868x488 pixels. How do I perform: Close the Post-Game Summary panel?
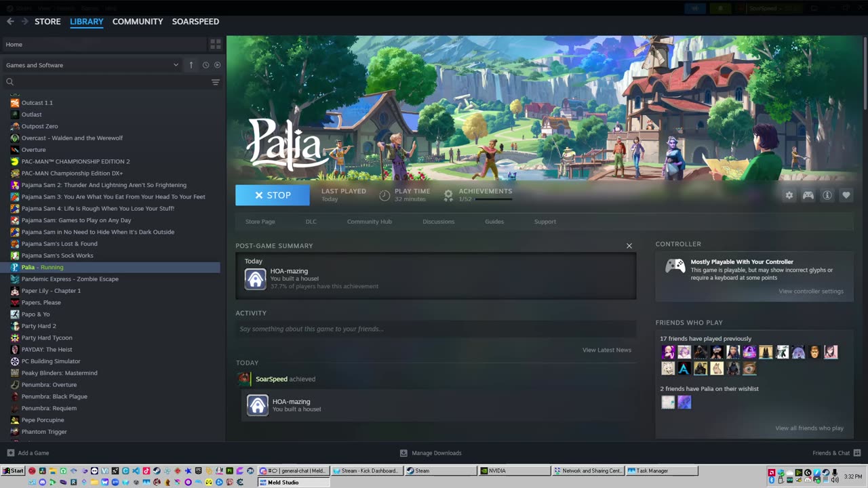[x=629, y=246]
